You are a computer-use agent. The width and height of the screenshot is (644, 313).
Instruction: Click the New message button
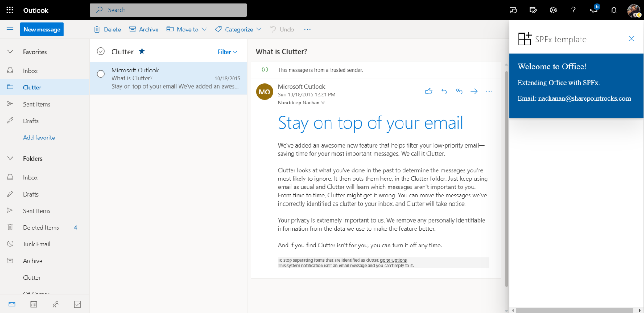(x=42, y=30)
